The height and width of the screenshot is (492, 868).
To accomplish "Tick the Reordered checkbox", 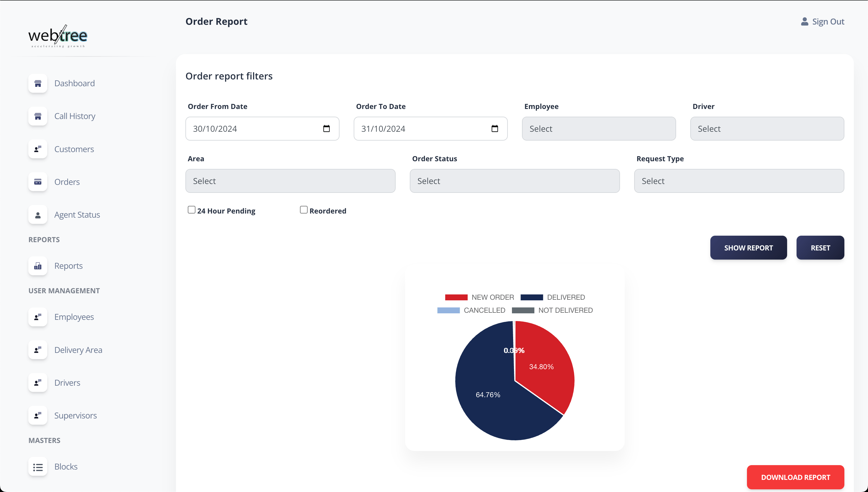I will coord(304,210).
